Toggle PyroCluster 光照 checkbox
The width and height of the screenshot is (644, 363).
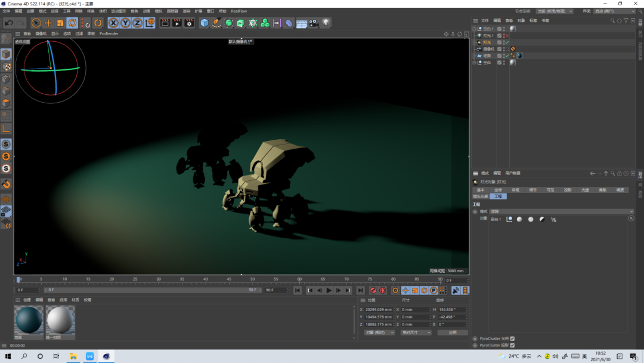coord(512,339)
